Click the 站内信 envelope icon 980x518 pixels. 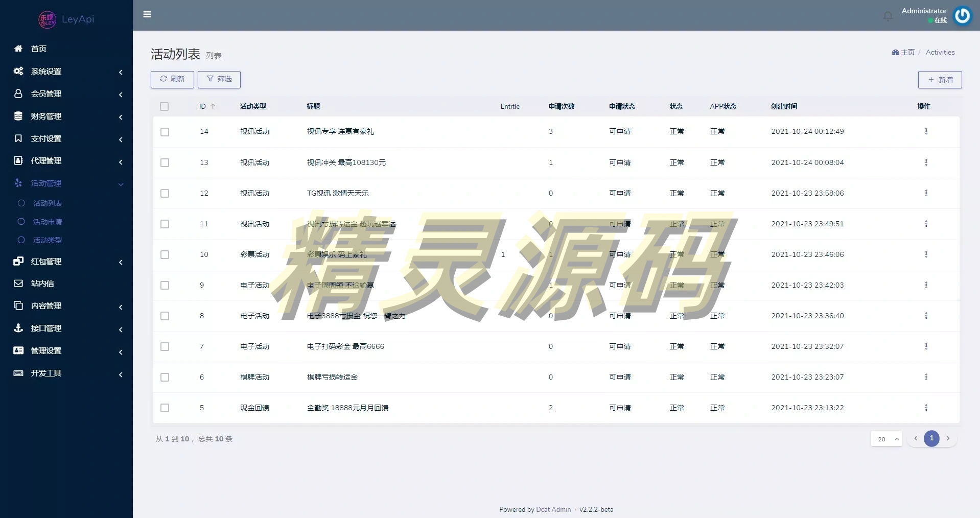pyautogui.click(x=18, y=283)
